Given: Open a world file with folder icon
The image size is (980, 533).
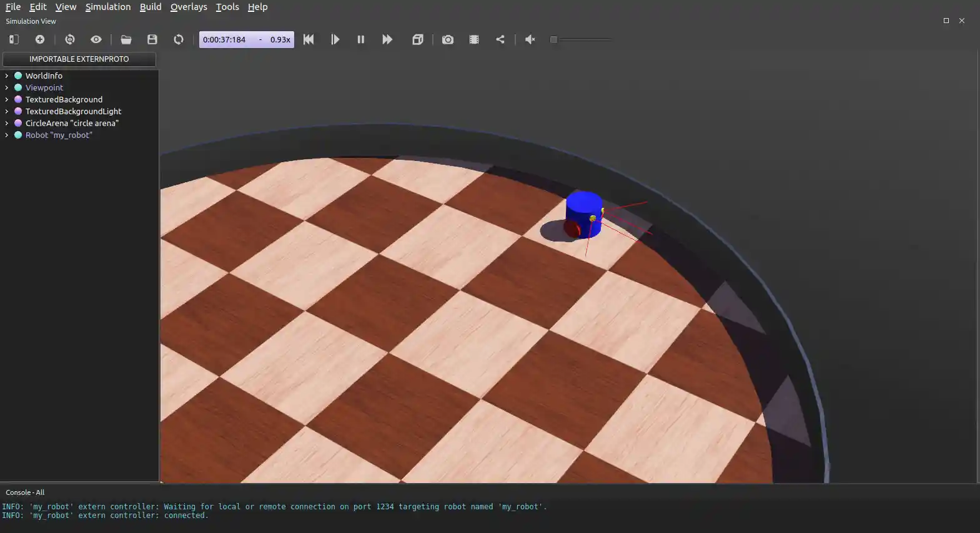Looking at the screenshot, I should [126, 39].
